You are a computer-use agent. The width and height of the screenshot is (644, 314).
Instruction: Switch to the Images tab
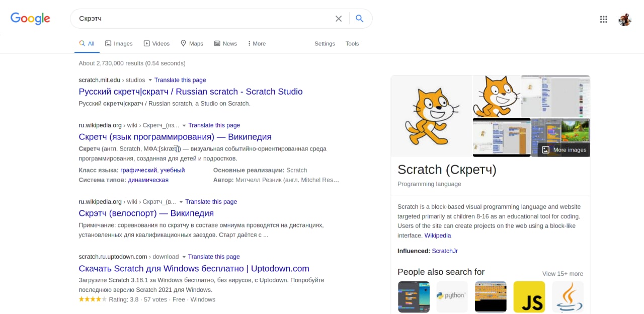click(x=119, y=44)
